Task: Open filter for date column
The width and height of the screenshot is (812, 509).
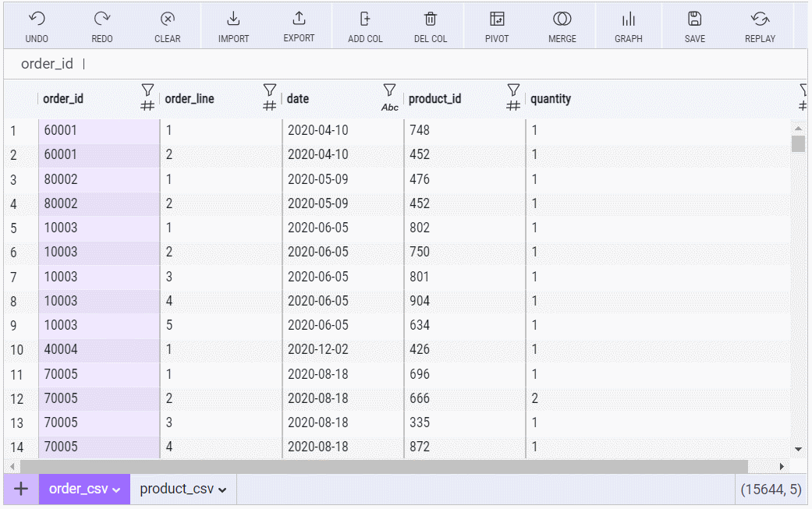Action: point(389,91)
